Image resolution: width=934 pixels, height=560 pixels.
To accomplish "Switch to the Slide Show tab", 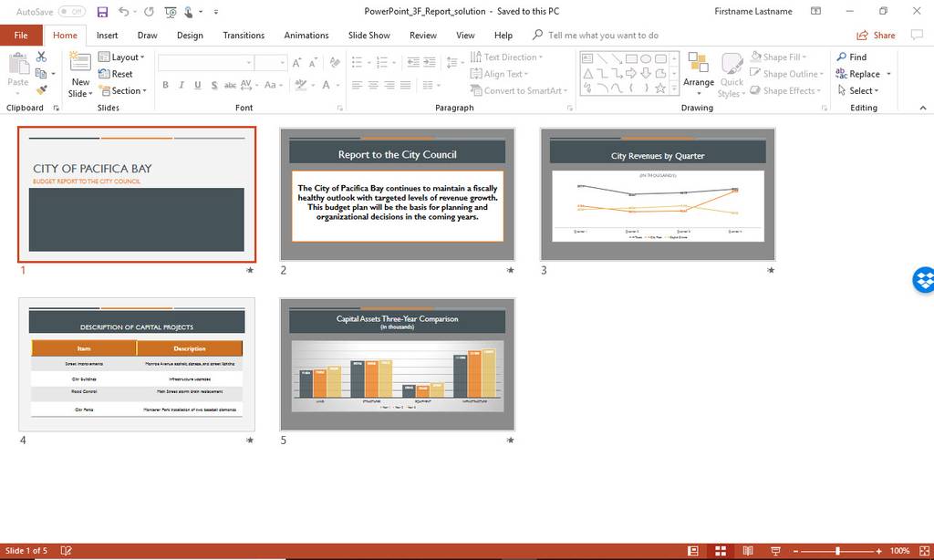I will [x=369, y=36].
